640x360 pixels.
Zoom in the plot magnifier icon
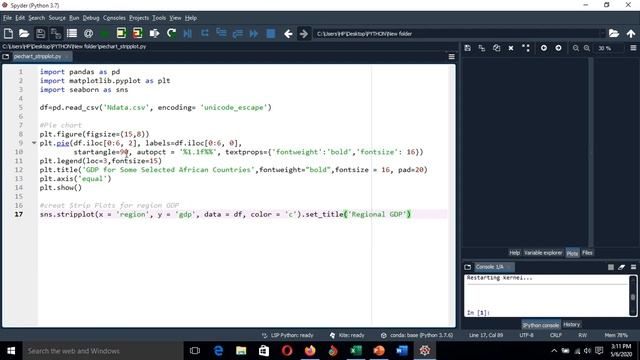tap(587, 48)
